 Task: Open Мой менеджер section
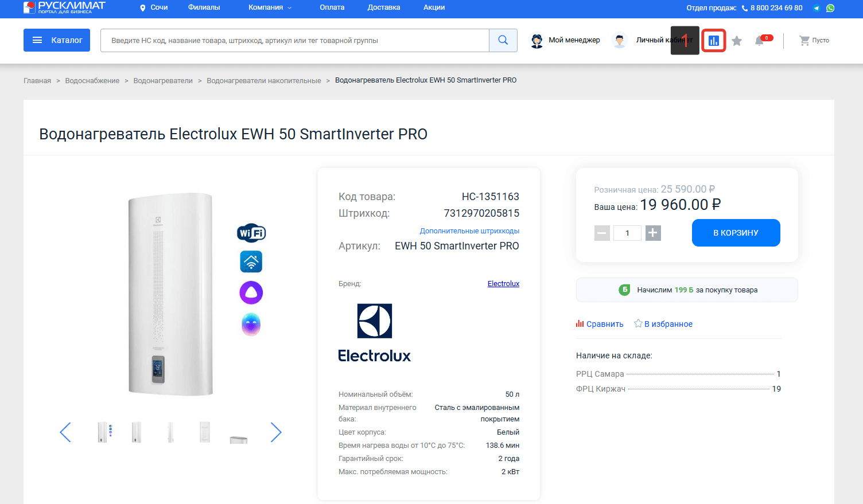coord(574,40)
